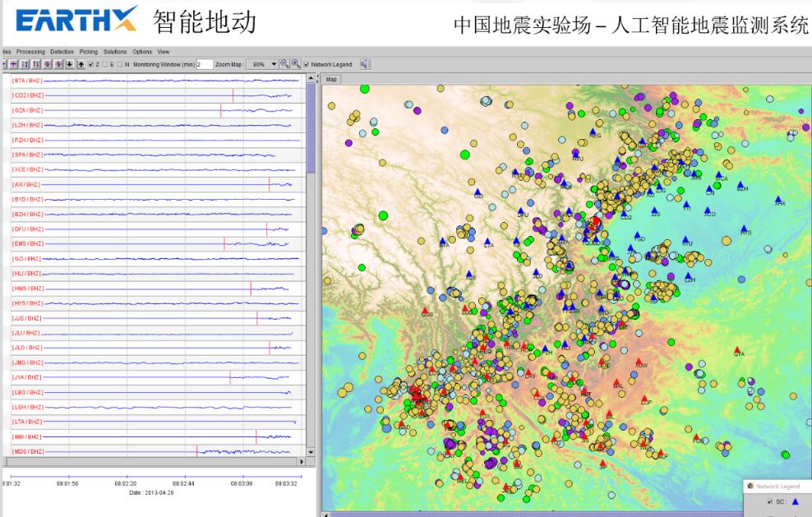Select the YGD station triangle on map
This screenshot has height=517, width=812.
[x=638, y=235]
